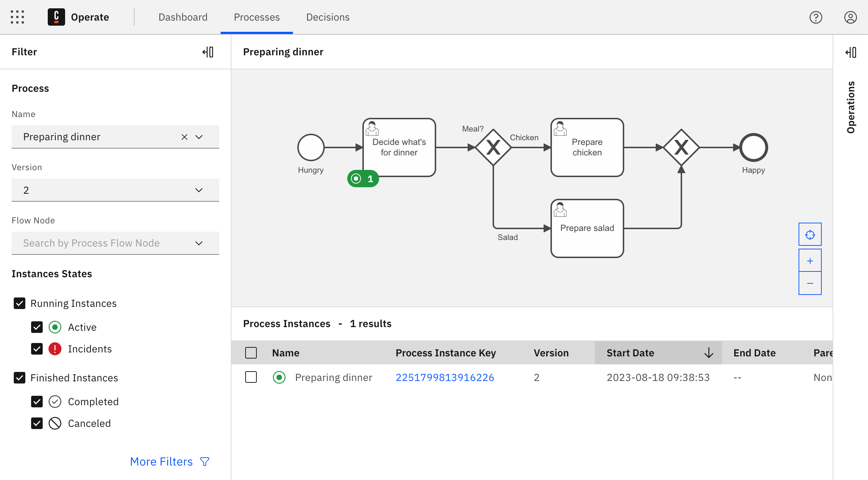Select all instances via header checkbox
The height and width of the screenshot is (480, 868).
[x=251, y=352]
